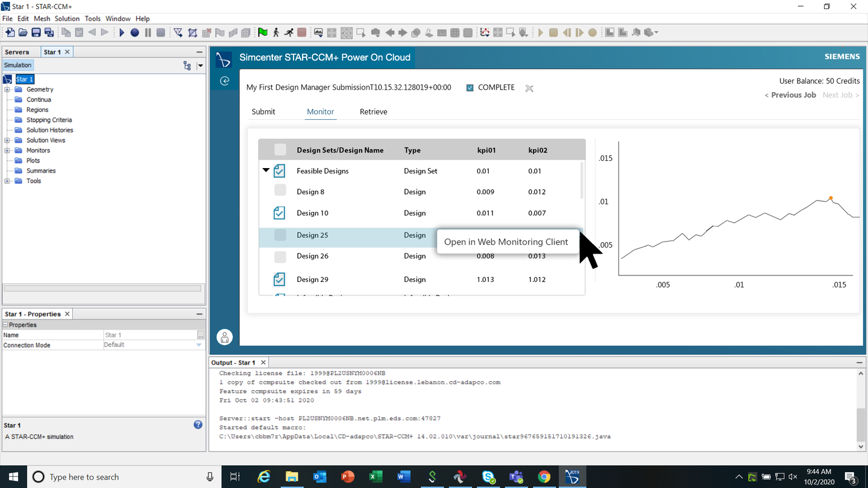Click the ellipsis button beside Name property
The height and width of the screenshot is (488, 868).
[201, 335]
